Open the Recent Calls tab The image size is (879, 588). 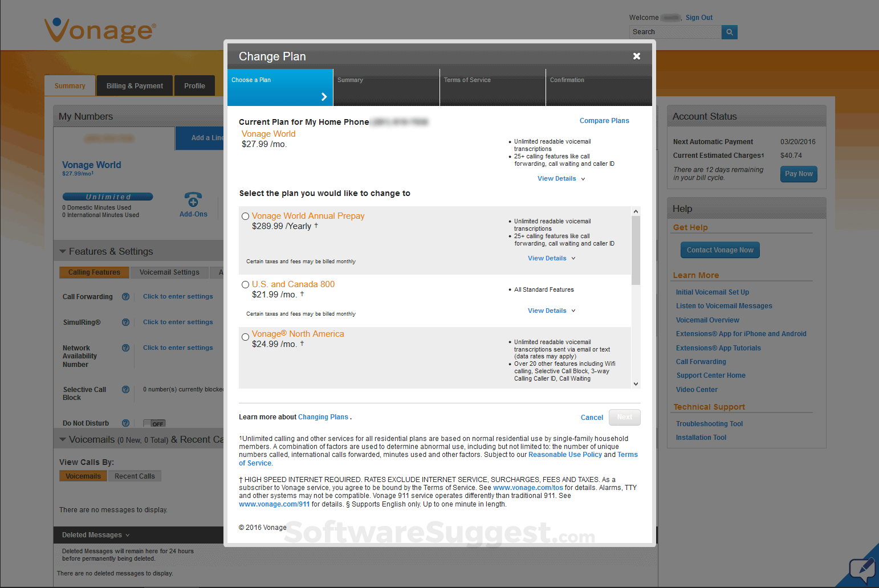(135, 476)
